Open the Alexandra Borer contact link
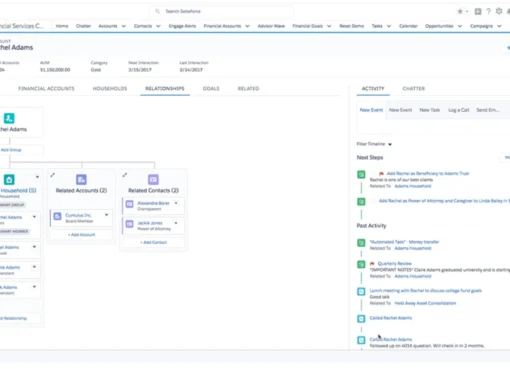Viewport: 510px width, 369px height. tap(153, 203)
